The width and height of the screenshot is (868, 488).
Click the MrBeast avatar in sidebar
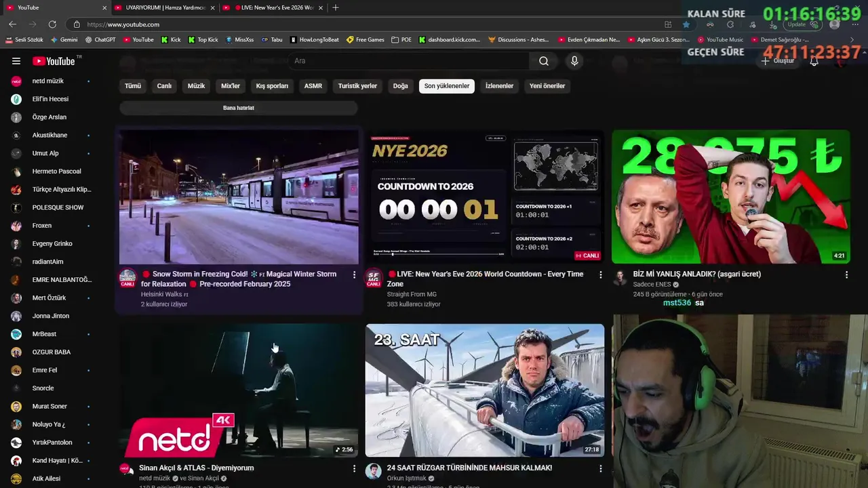16,334
